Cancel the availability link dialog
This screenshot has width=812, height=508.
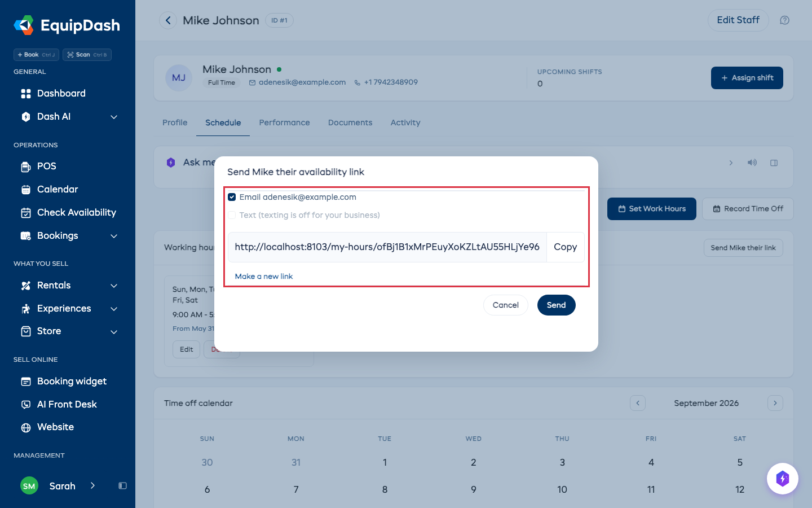point(506,305)
